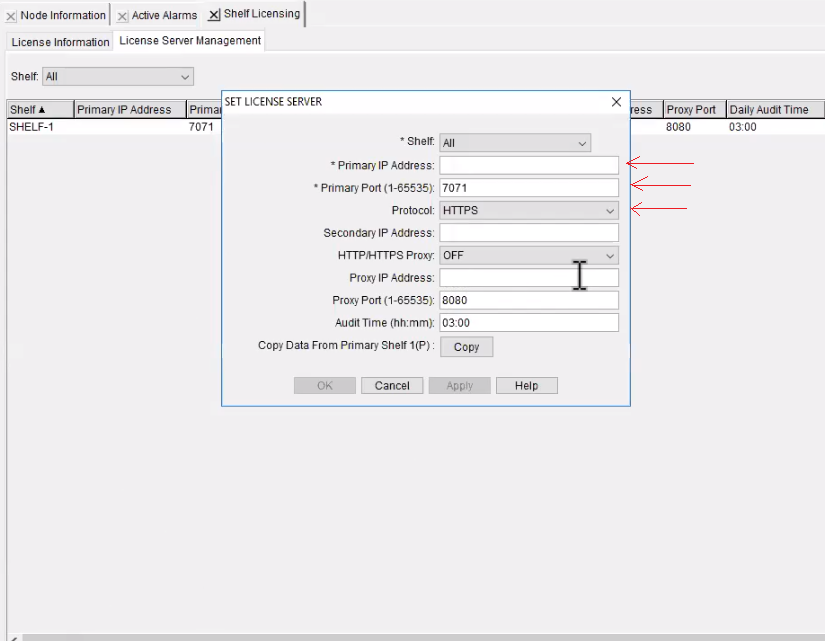Close the Shelf Licensing tab
The height and width of the screenshot is (641, 825).
pyautogui.click(x=214, y=15)
